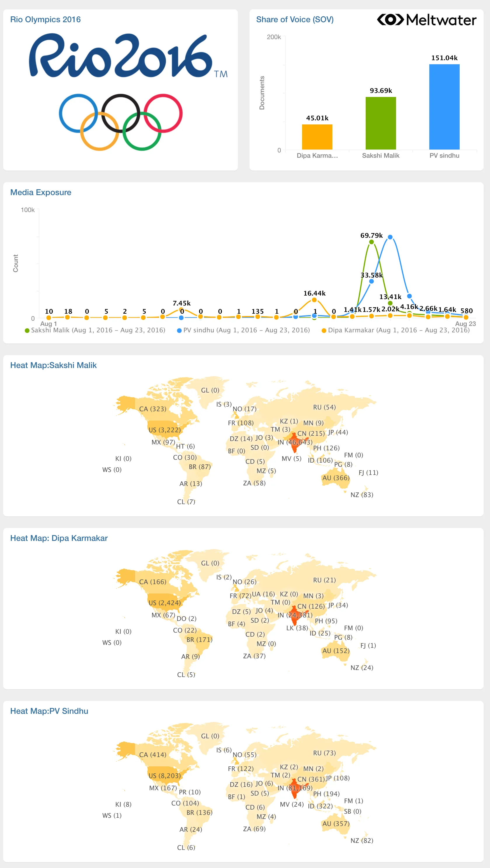Click the 93.69k value label
This screenshot has width=490, height=868.
381,90
